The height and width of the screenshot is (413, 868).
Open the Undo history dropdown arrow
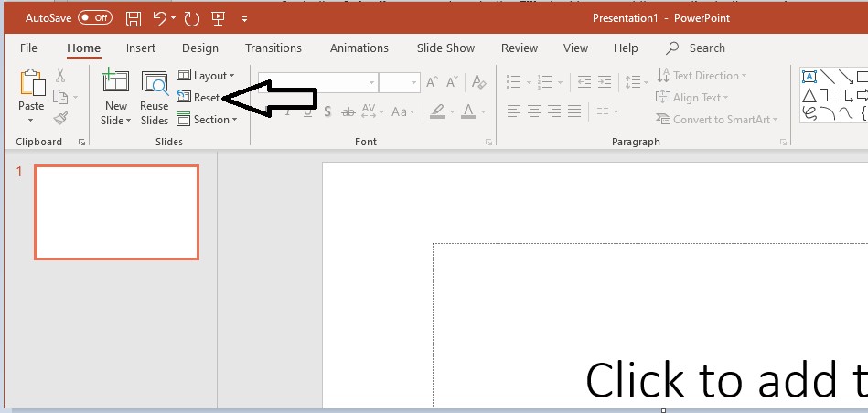click(173, 19)
